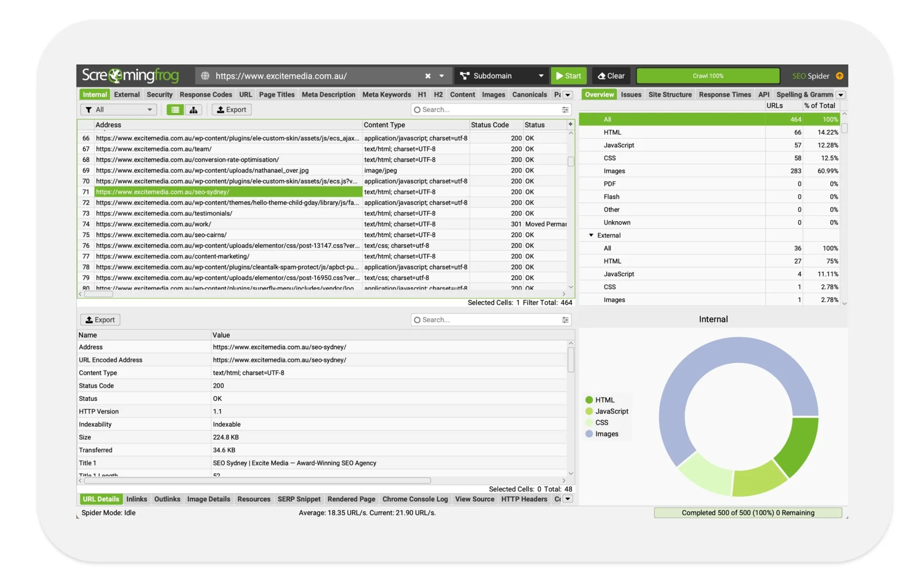Click the Crawl 100% progress bar
The width and height of the screenshot is (924, 582).
(708, 76)
